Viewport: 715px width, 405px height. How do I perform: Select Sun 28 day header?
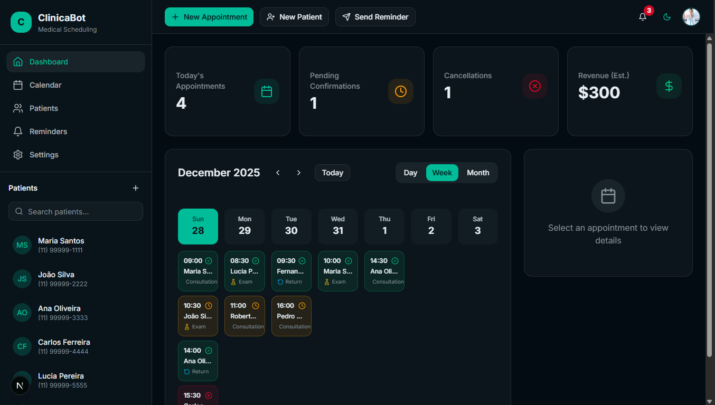point(198,226)
